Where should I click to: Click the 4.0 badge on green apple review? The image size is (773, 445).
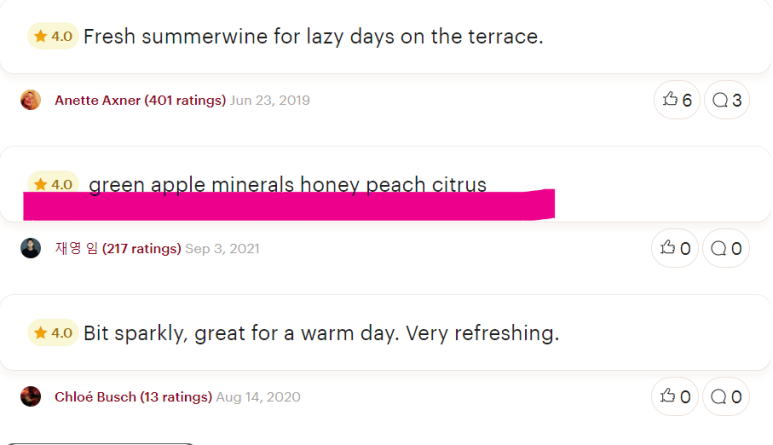tap(53, 183)
